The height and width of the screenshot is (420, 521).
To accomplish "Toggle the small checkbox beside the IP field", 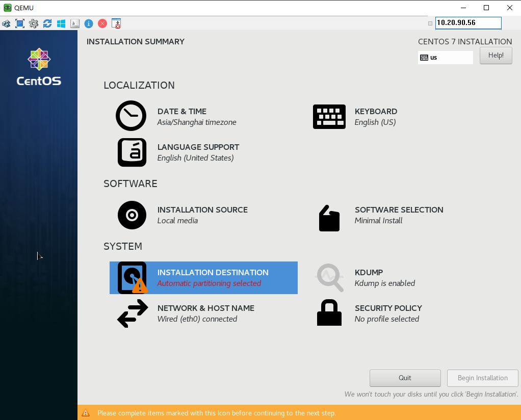I will pos(430,23).
